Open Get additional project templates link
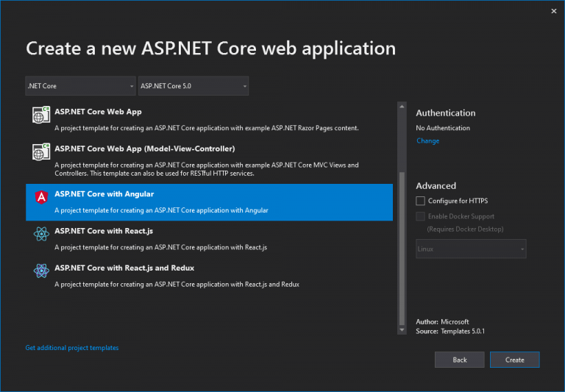565x392 pixels. click(72, 347)
